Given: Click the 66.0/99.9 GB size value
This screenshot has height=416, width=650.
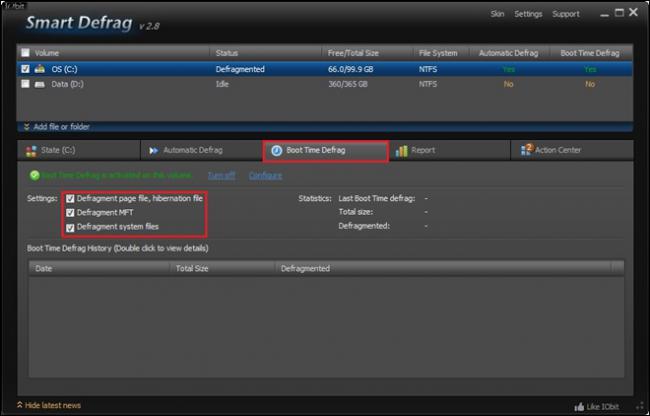Looking at the screenshot, I should point(350,69).
